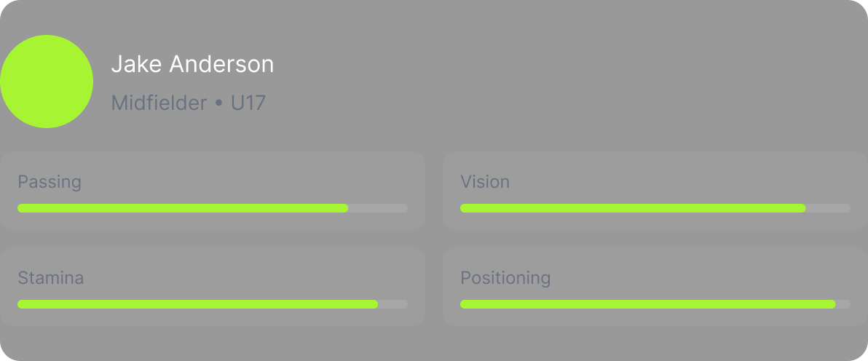Click Jake Anderson's green avatar circle
The image size is (868, 361).
pyautogui.click(x=47, y=82)
